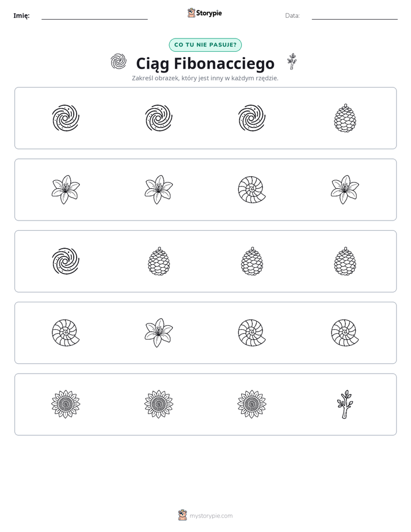411x532 pixels.
Task: Click the 'CO TU NIE PASUJE?' badge
Action: click(205, 45)
